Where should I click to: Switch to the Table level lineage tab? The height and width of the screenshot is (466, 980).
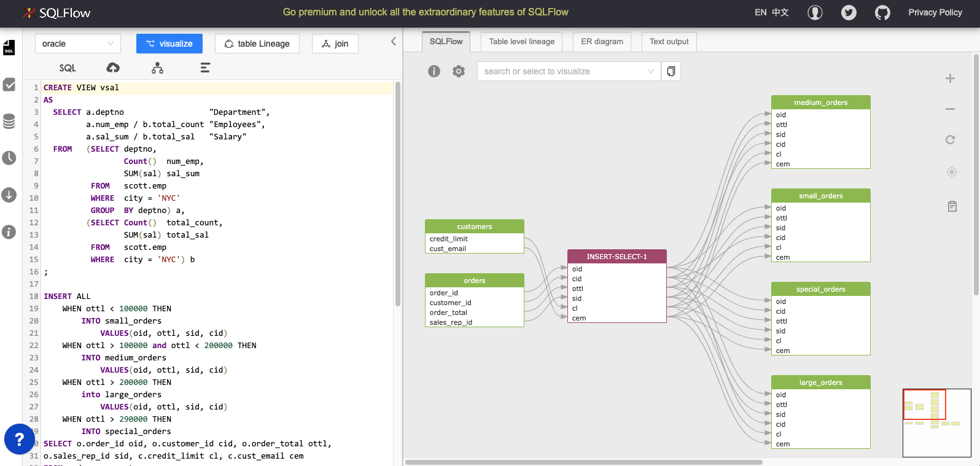point(521,42)
